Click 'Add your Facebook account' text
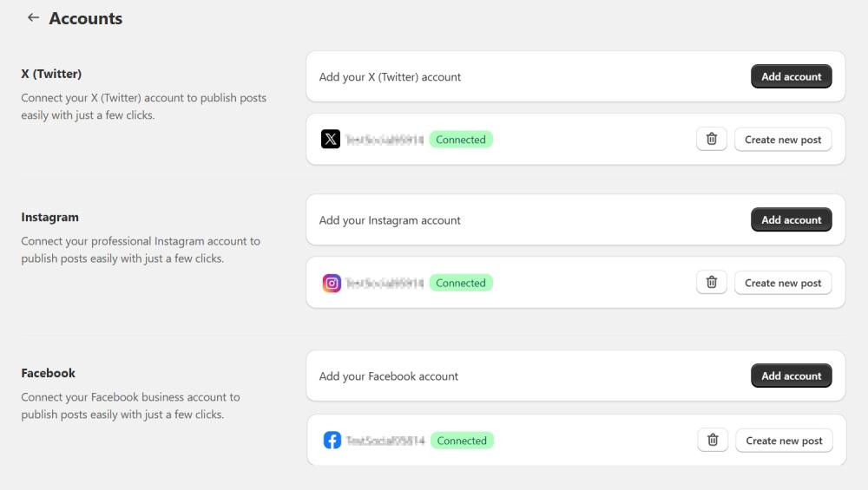 coord(389,376)
